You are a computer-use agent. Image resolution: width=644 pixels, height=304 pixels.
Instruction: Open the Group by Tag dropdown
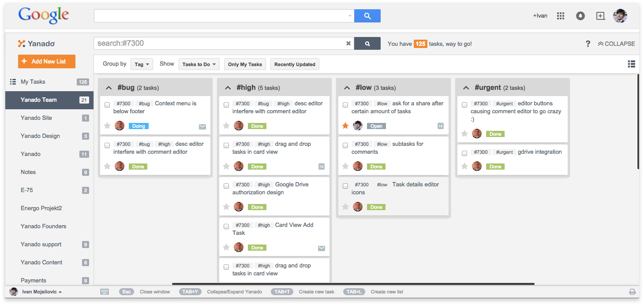(142, 64)
